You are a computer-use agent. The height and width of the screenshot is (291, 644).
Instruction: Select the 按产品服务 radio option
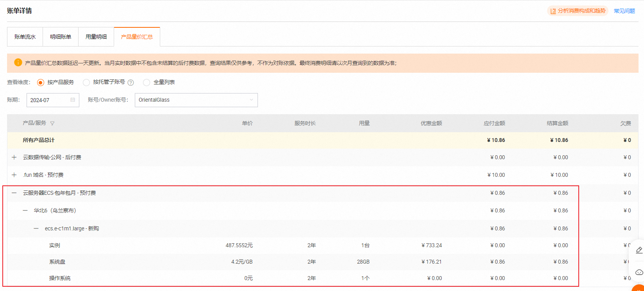pyautogui.click(x=41, y=83)
